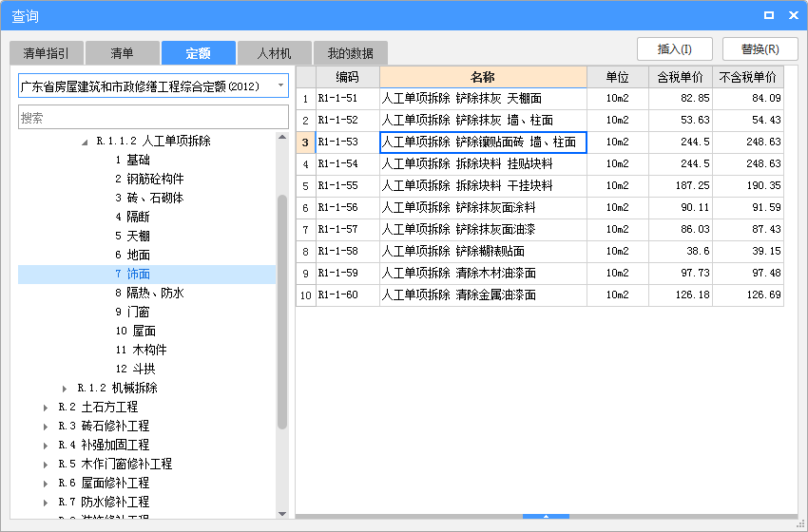Expand the R.7 防水修补工程 node
808x532 pixels.
[46, 503]
